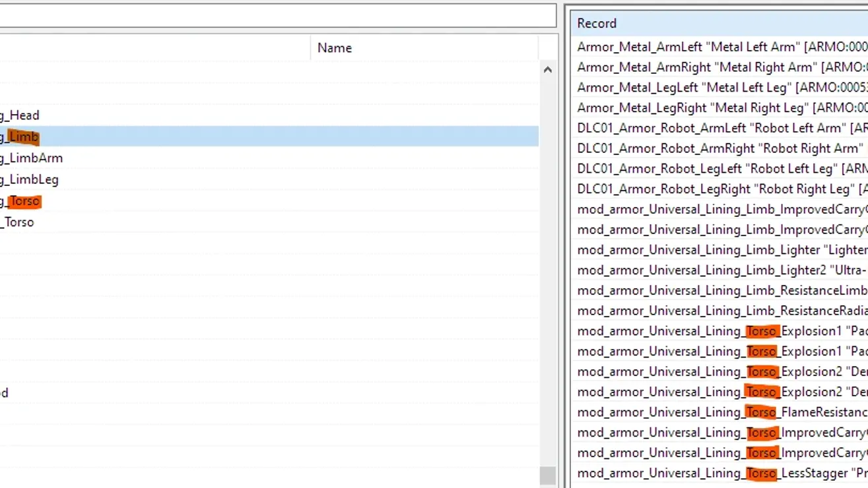Select the list row ending in g_Head
Image resolution: width=868 pixels, height=488 pixels.
click(x=269, y=115)
